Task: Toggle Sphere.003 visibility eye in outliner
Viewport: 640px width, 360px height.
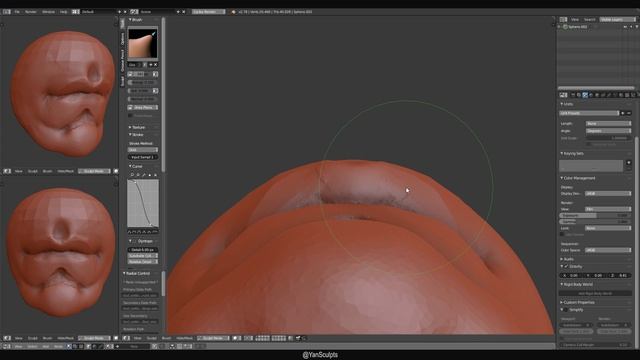Action: click(625, 27)
